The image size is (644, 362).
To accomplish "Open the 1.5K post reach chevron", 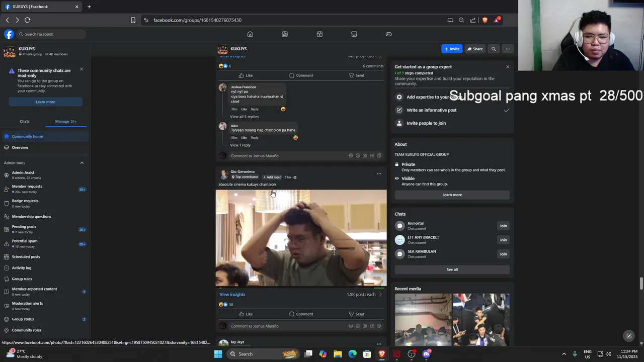I will (380, 295).
